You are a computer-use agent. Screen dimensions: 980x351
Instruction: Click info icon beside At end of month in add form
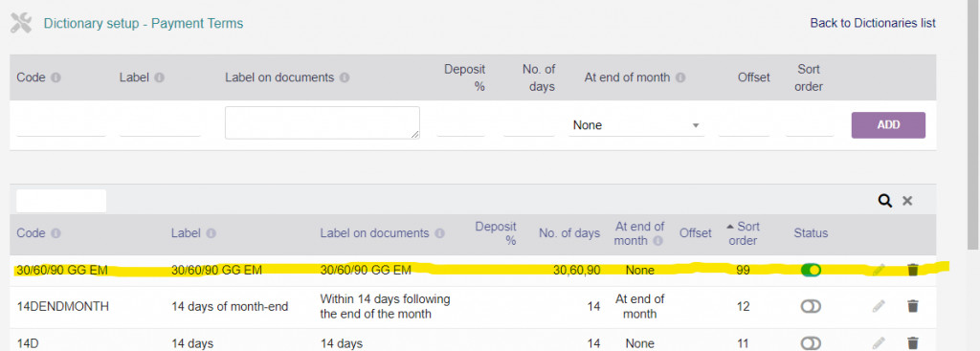point(680,78)
